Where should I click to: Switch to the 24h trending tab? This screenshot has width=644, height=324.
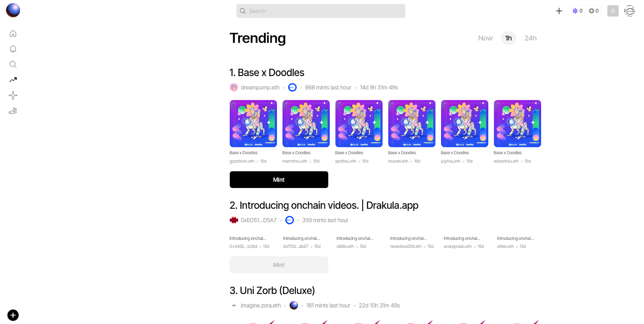tap(530, 38)
